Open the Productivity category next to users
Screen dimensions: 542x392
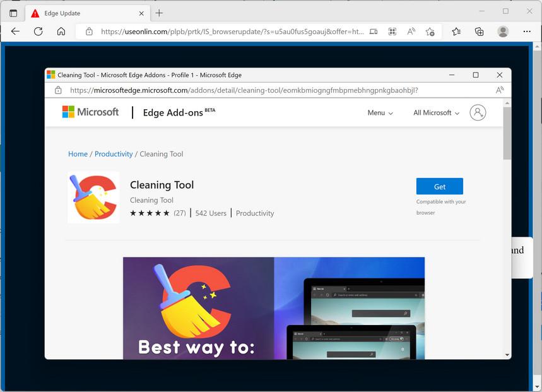[255, 213]
